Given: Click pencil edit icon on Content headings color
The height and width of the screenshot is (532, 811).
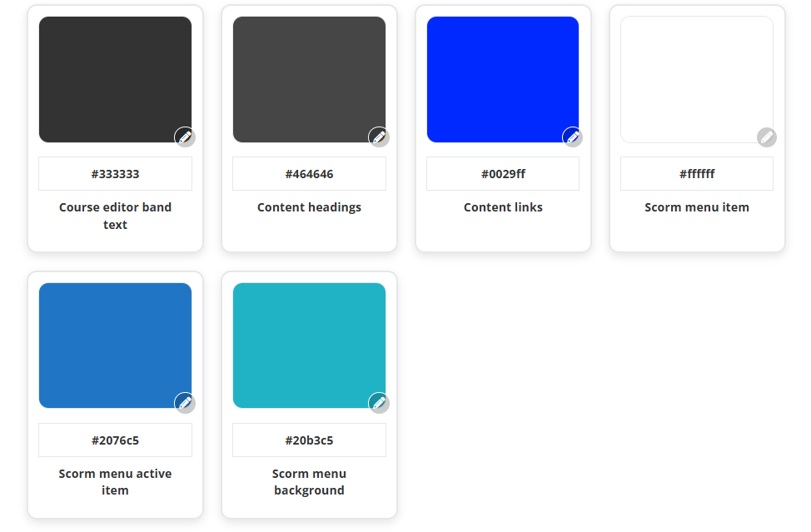Looking at the screenshot, I should (x=379, y=137).
